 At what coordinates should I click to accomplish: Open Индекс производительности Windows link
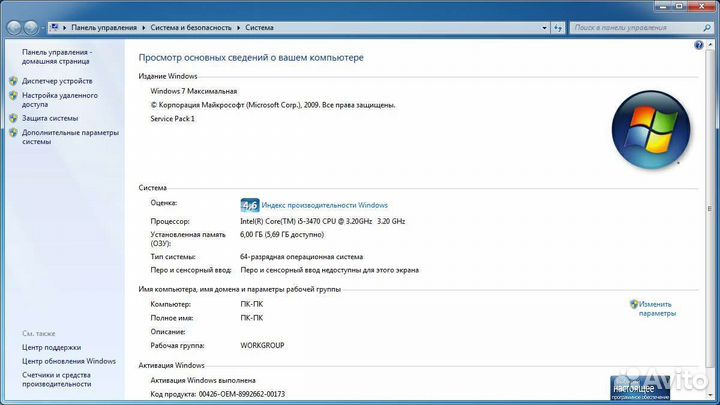pos(325,205)
